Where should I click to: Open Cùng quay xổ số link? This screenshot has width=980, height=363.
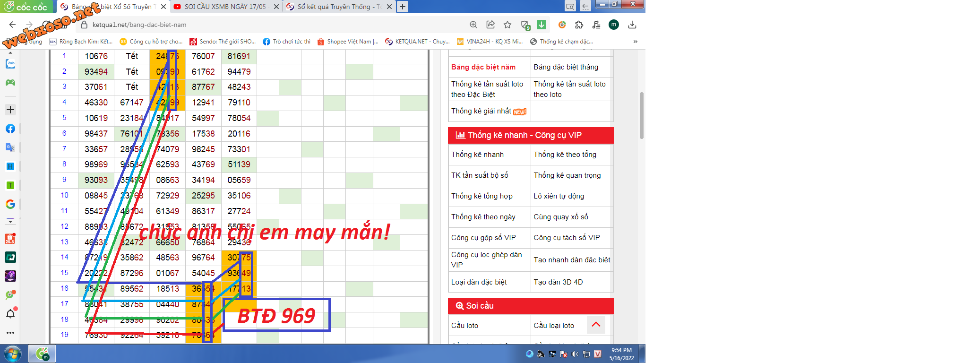(x=561, y=217)
